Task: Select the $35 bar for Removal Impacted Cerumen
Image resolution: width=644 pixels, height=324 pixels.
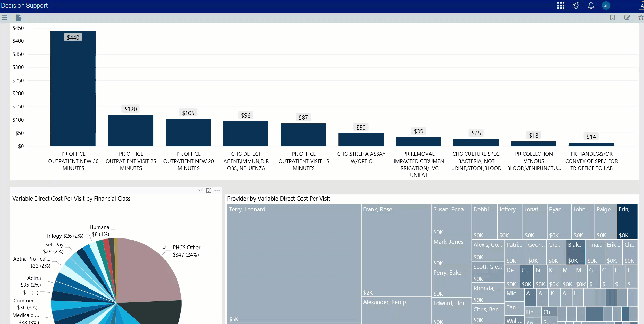Action: coord(418,141)
